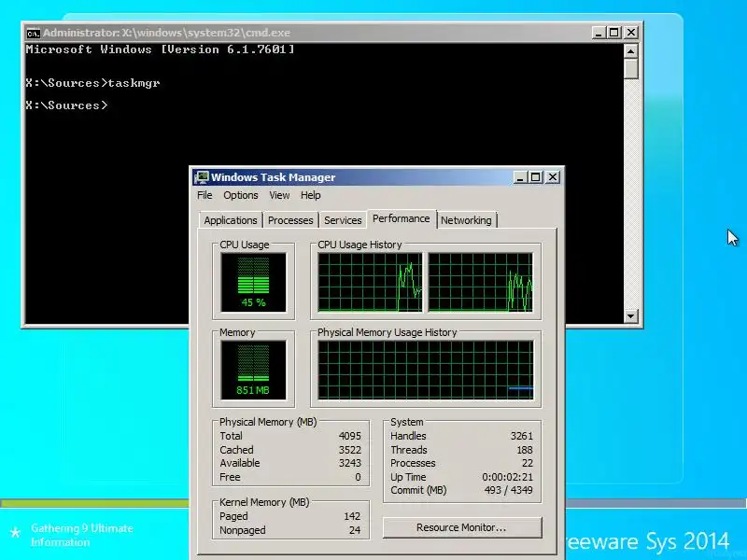Click the cmd window scroll up arrow

click(631, 51)
